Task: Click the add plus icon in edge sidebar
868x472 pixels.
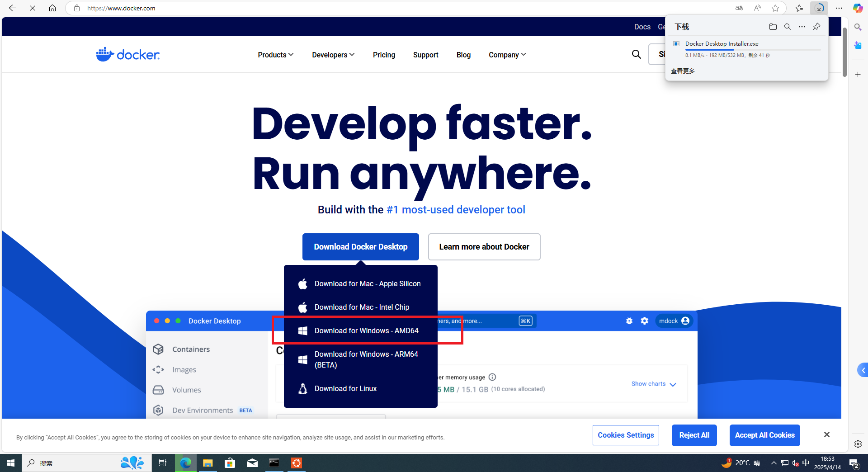Action: click(858, 74)
